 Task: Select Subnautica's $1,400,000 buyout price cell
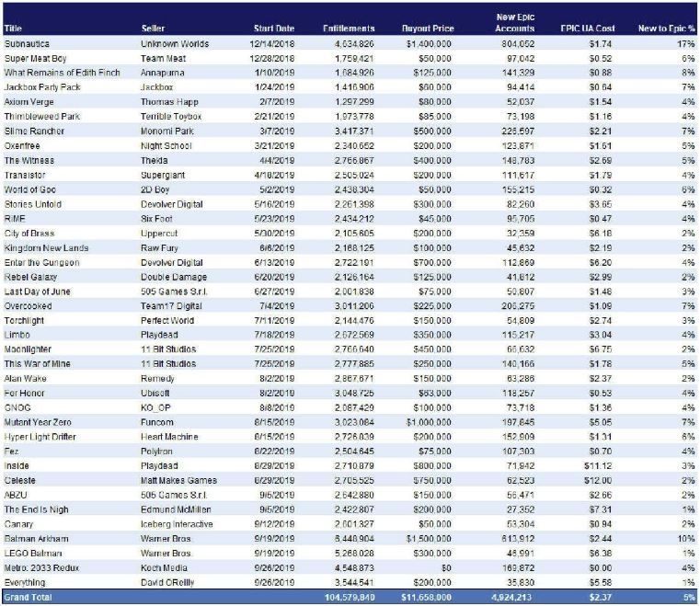(x=429, y=44)
